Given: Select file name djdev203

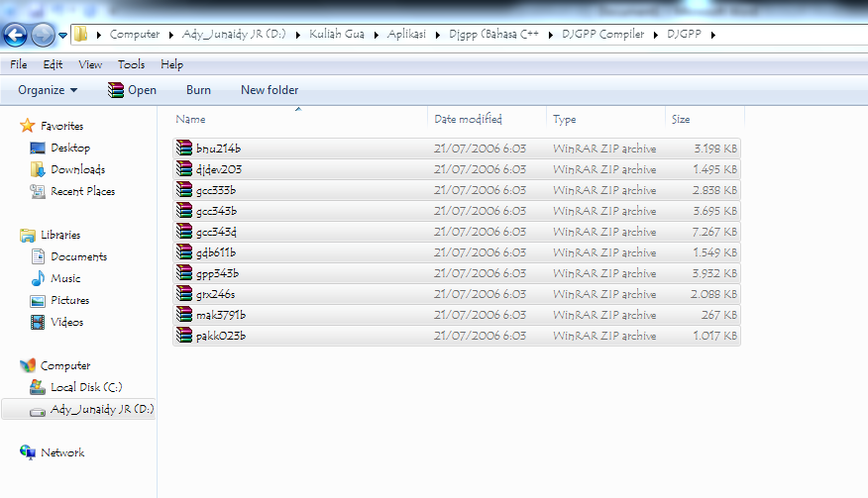Looking at the screenshot, I should point(219,169).
